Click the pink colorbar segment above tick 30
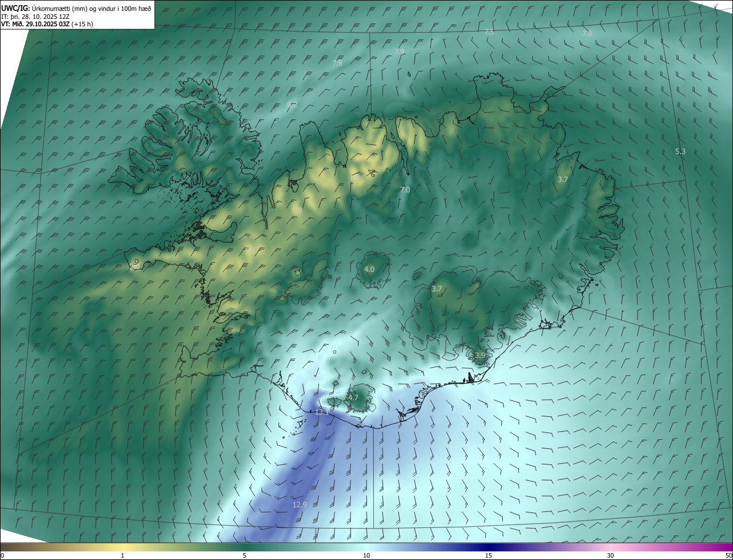 click(x=610, y=547)
